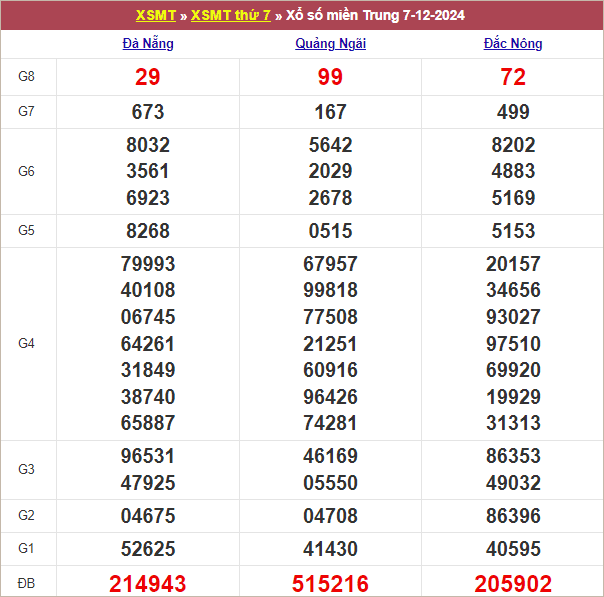Open the XSMT thứ 7 link
Screen dimensions: 604x597
tap(230, 15)
